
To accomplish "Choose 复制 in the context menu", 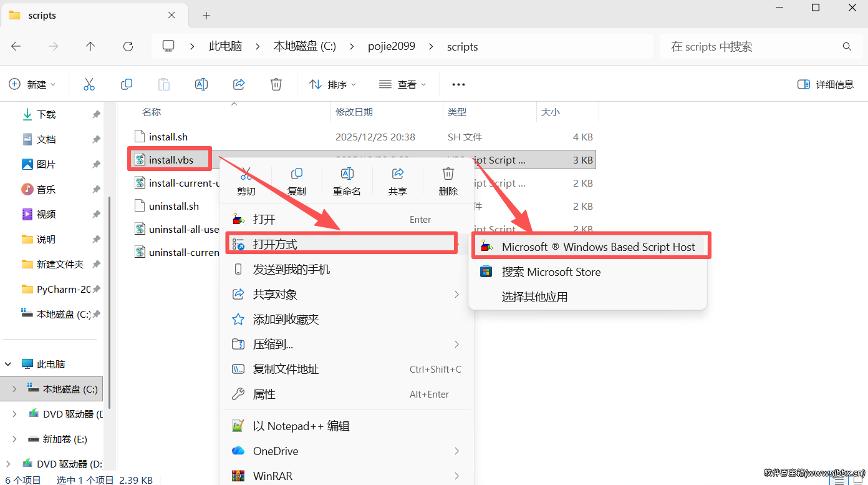I will click(x=297, y=182).
